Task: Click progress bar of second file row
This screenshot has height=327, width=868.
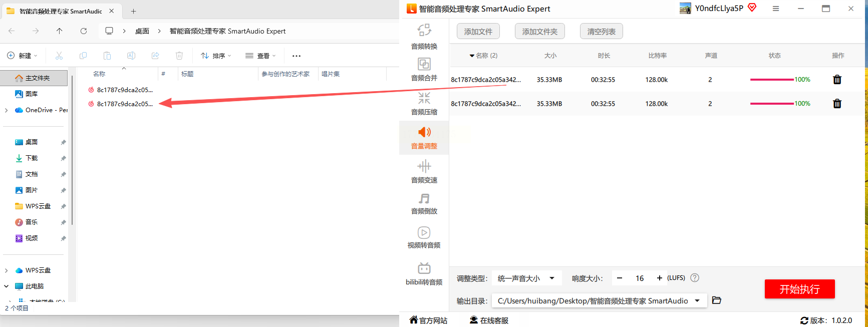Action: 772,104
